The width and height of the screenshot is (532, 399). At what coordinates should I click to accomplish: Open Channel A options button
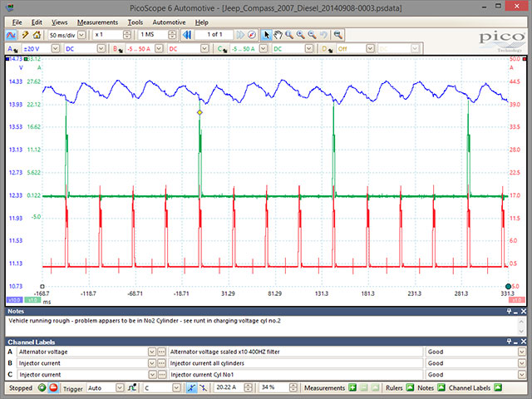click(12, 49)
